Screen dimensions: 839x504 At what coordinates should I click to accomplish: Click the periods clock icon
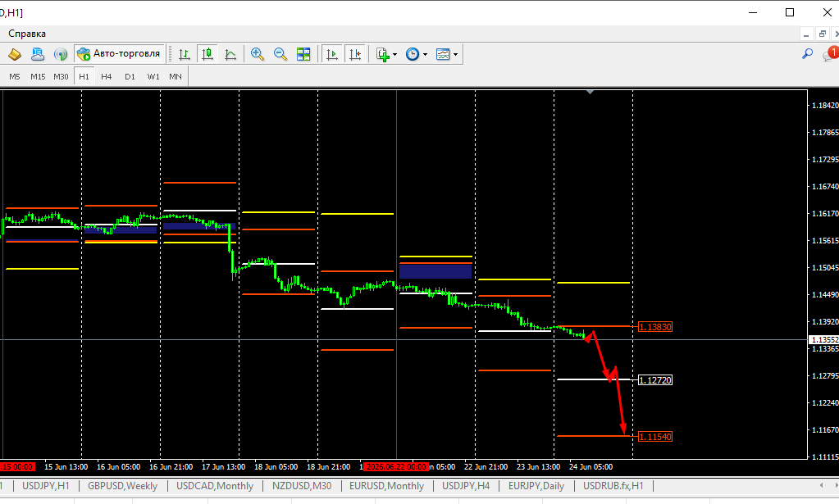click(x=412, y=54)
